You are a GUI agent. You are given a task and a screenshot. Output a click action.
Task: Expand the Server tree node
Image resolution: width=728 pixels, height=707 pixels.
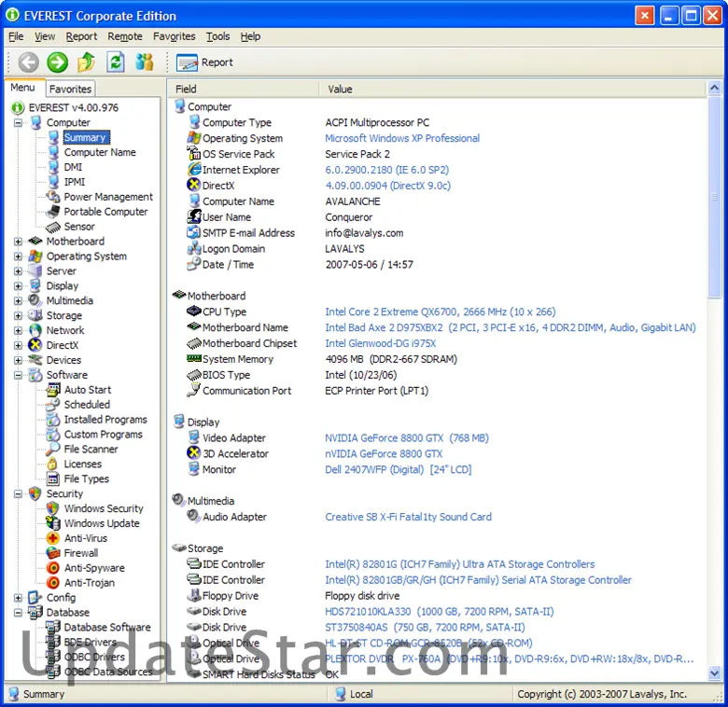click(x=18, y=271)
